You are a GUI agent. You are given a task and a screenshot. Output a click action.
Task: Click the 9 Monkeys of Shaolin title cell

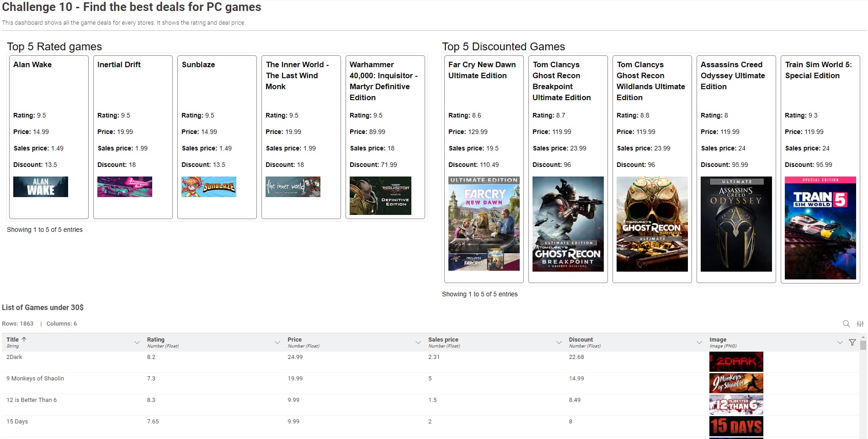coord(35,379)
